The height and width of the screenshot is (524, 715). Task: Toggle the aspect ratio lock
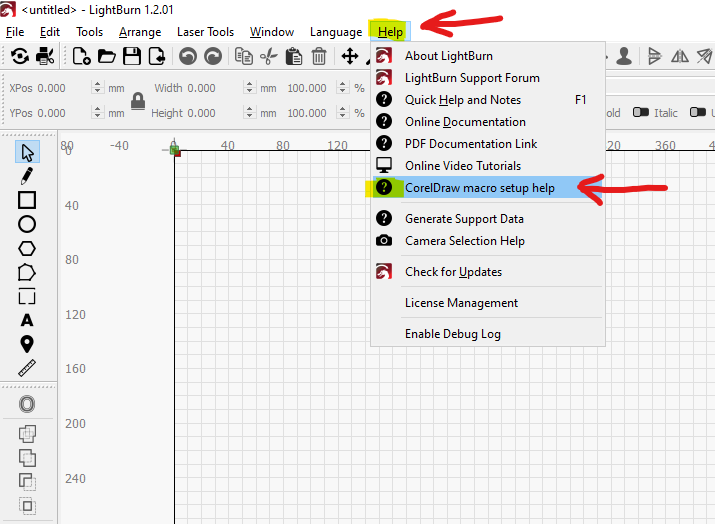tap(138, 101)
